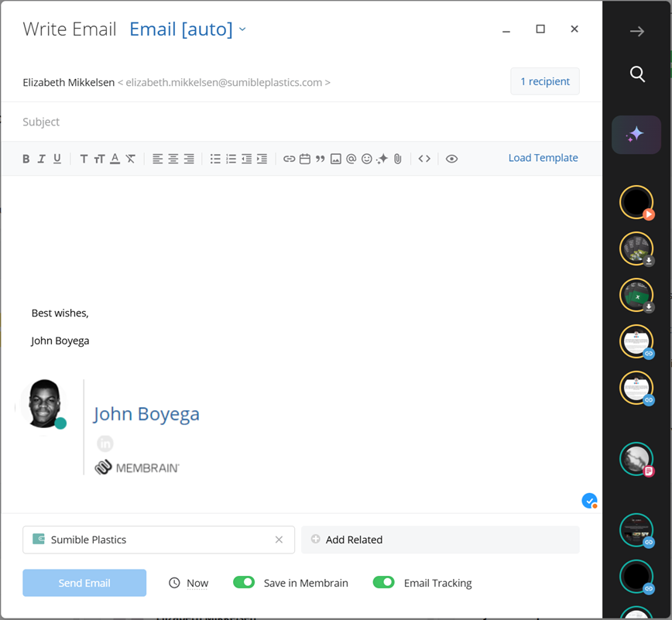Screen dimensions: 672x620
Task: Align text right
Action: click(x=189, y=159)
